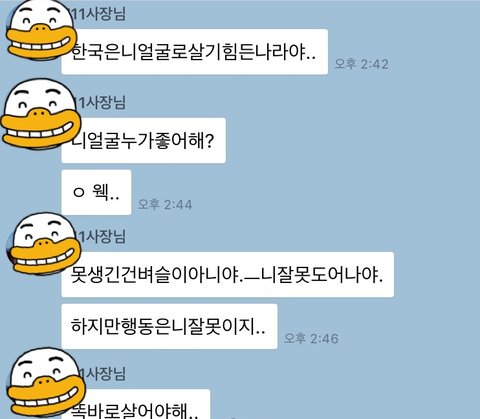Image resolution: width=480 pixels, height=419 pixels.
Task: Select the 니얼굴누가좋어해? message bubble
Action: [144, 140]
